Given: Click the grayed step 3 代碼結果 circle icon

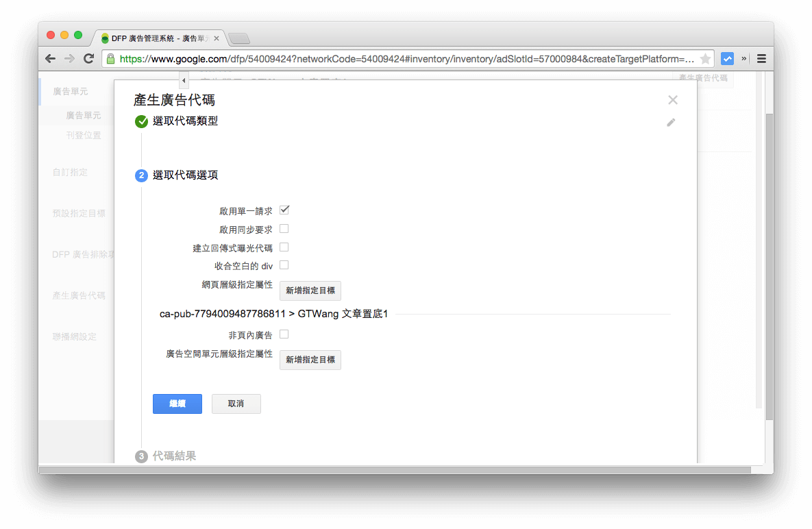Looking at the screenshot, I should (141, 456).
